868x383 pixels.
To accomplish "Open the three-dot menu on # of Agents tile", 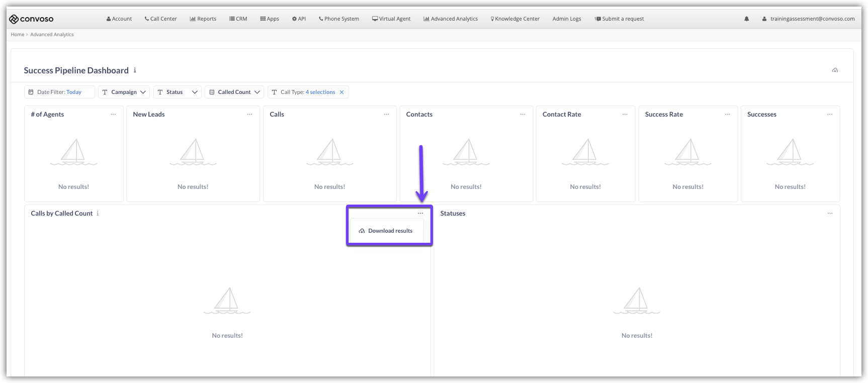I will [113, 115].
